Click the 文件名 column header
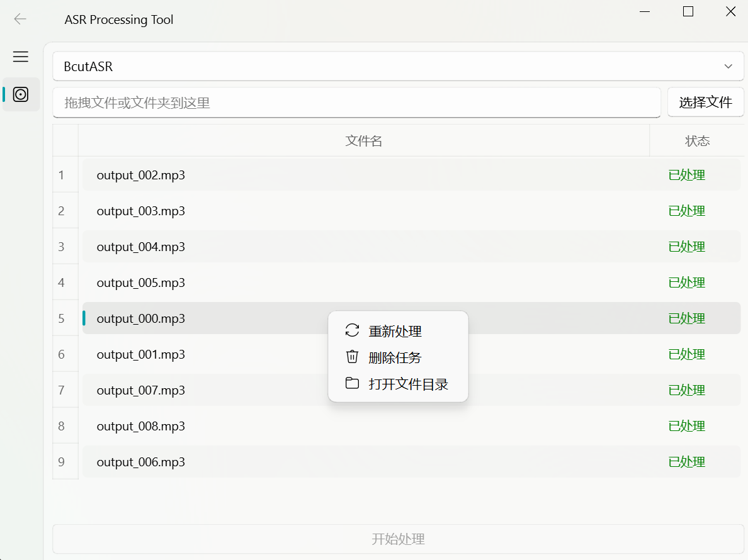The width and height of the screenshot is (748, 560). [x=364, y=140]
